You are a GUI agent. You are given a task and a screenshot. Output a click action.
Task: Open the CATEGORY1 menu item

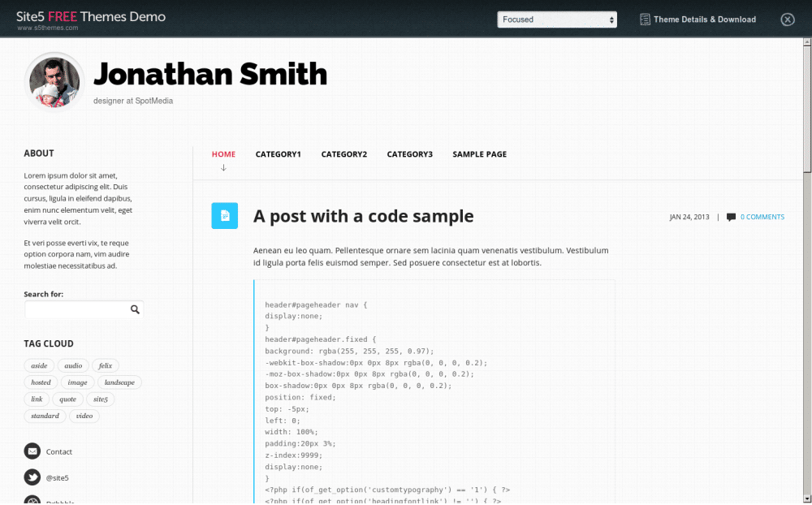[x=278, y=154]
